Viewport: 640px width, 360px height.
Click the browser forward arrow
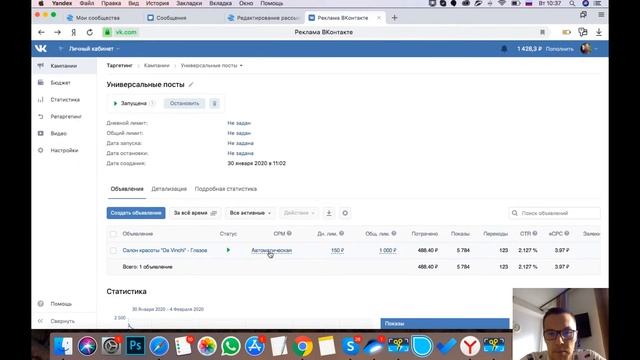(57, 32)
